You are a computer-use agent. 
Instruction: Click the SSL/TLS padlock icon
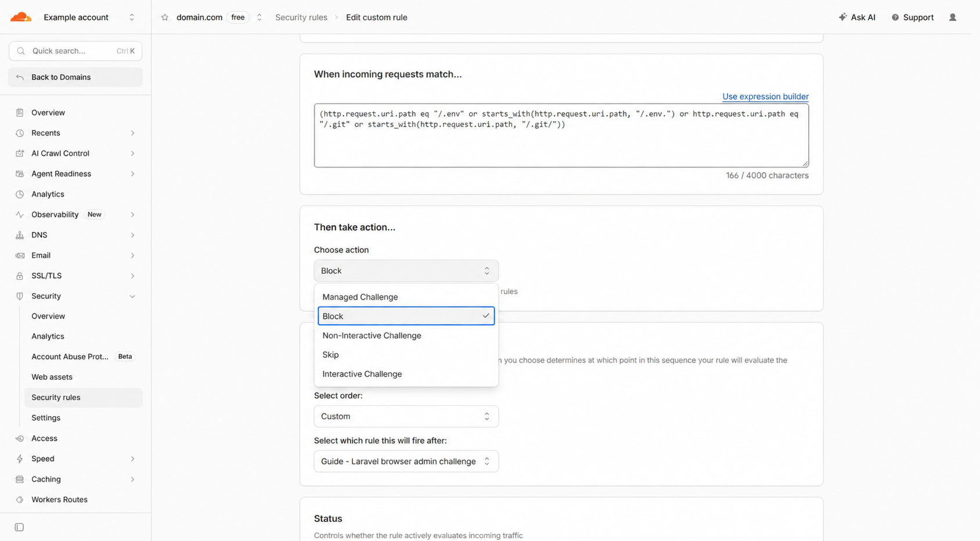coord(20,276)
